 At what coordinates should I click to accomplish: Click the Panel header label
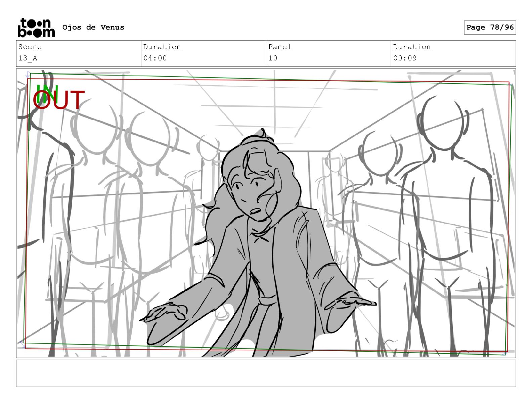tap(279, 47)
